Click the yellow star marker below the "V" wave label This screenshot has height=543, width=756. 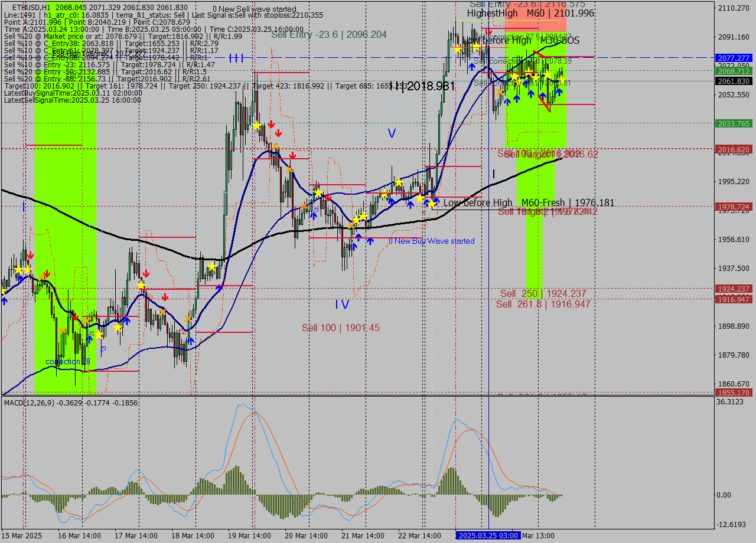pyautogui.click(x=399, y=182)
